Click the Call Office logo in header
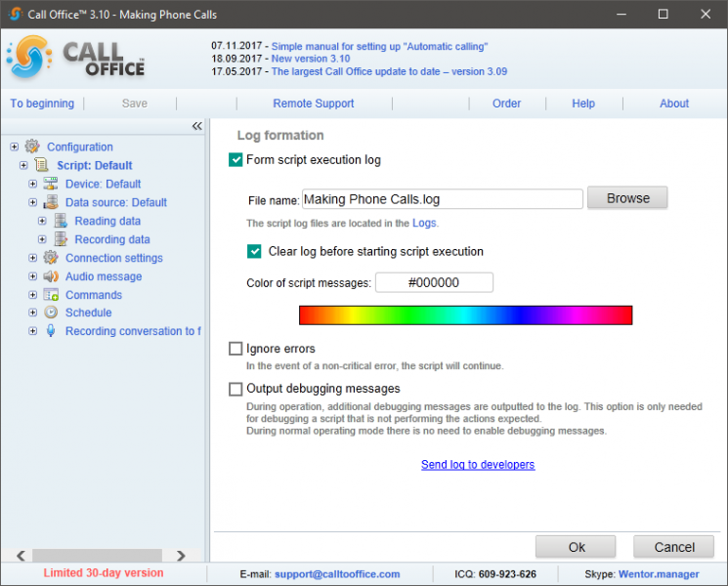728x586 pixels. (x=76, y=58)
